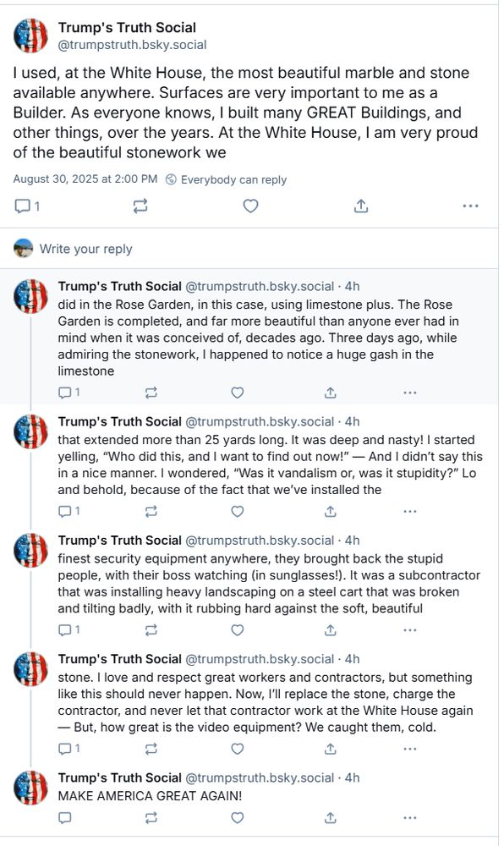Share the main post via upload icon
This screenshot has width=504, height=846.
360,206
